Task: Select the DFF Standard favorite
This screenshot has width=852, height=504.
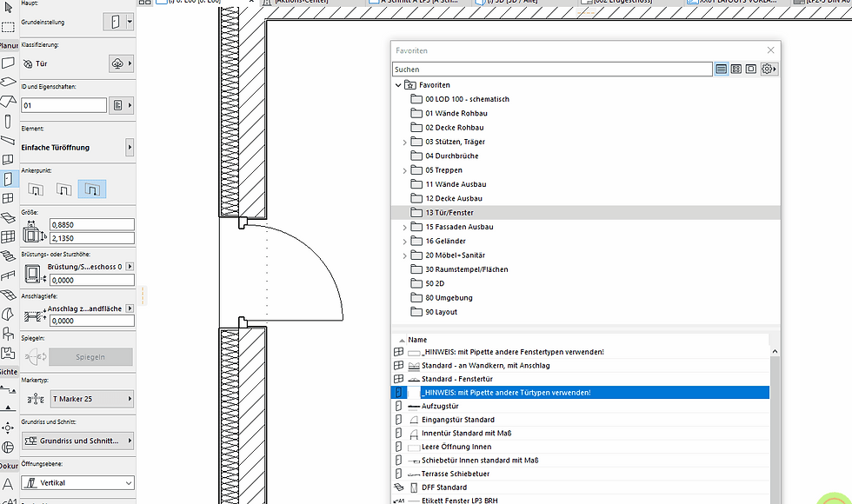Action: 581,487
